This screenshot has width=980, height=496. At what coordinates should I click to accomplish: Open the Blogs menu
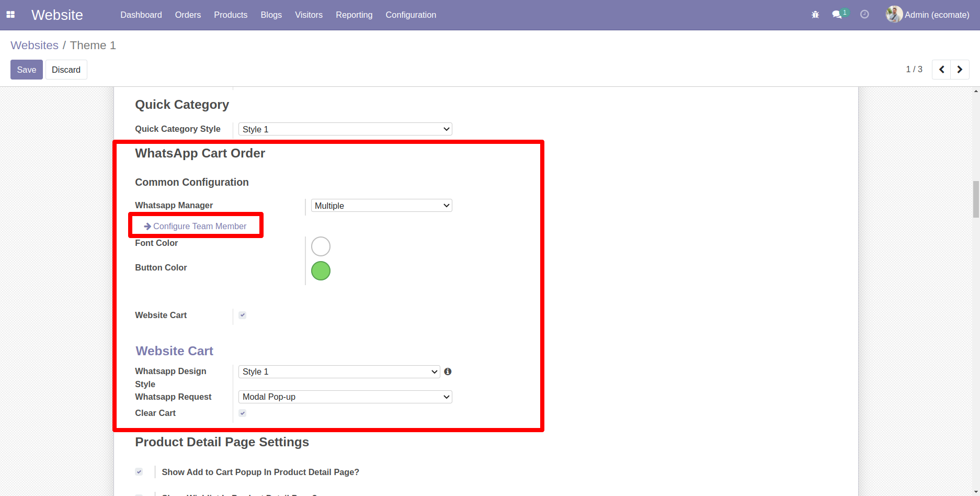pos(271,15)
